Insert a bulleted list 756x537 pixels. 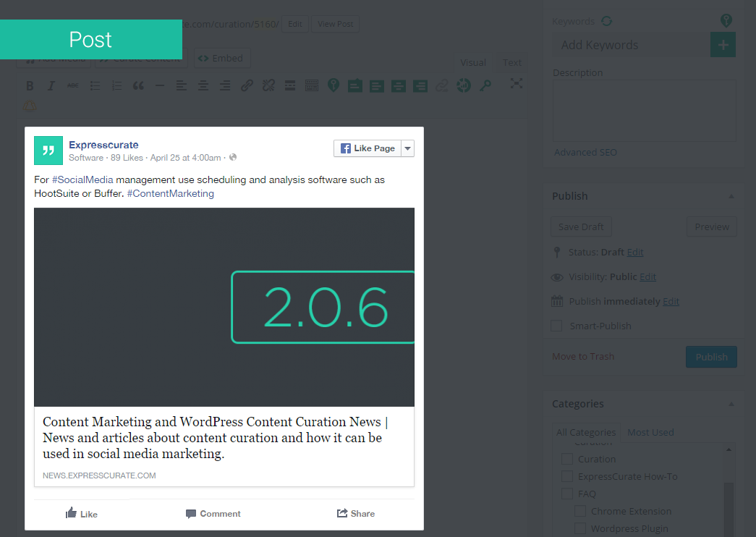[x=95, y=86]
